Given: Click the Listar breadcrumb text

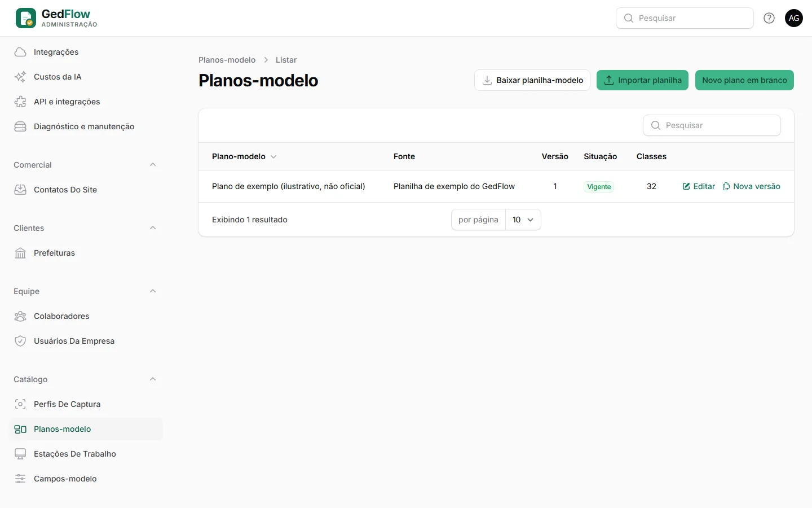Looking at the screenshot, I should (x=286, y=60).
